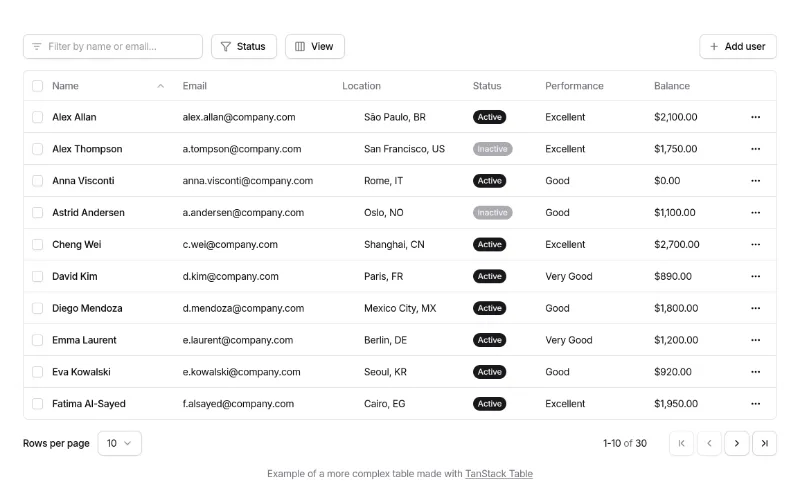Click the Status column header

tap(487, 86)
